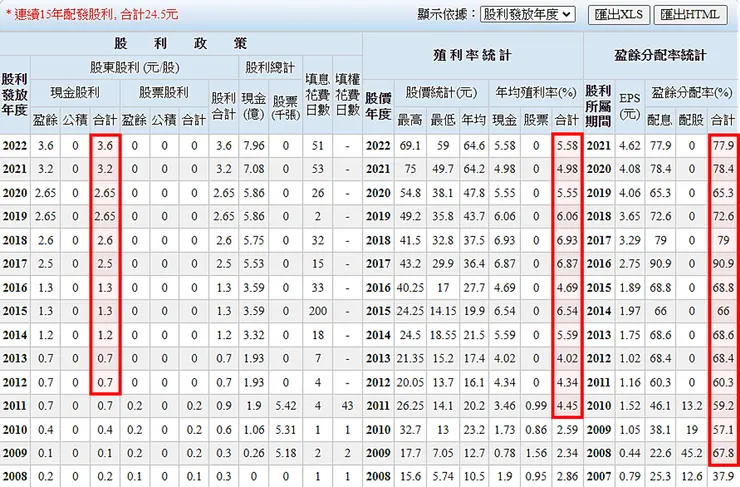Screen dimensions: 740x487
Task: Click the 股利所屬期間 column header
Action: point(598,106)
